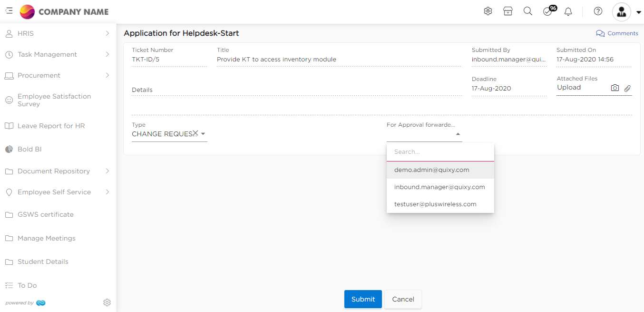This screenshot has width=644, height=312.
Task: Click the HRIS person icon
Action: pyautogui.click(x=9, y=33)
